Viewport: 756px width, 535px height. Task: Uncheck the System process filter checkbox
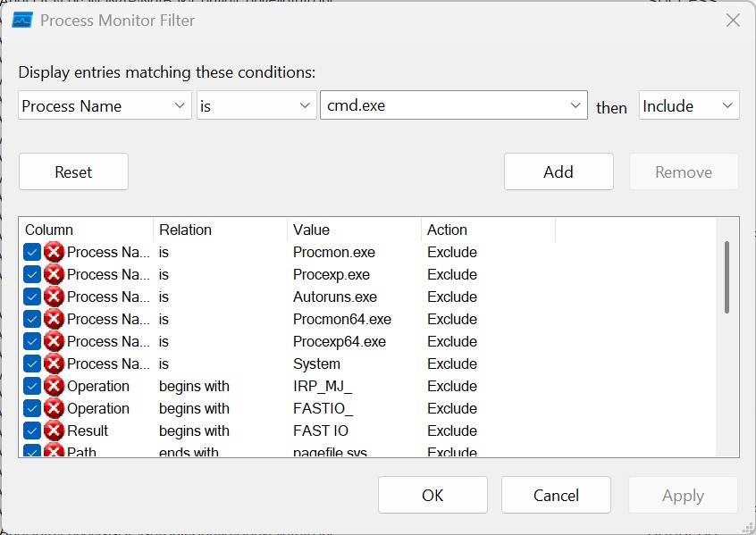click(x=32, y=364)
